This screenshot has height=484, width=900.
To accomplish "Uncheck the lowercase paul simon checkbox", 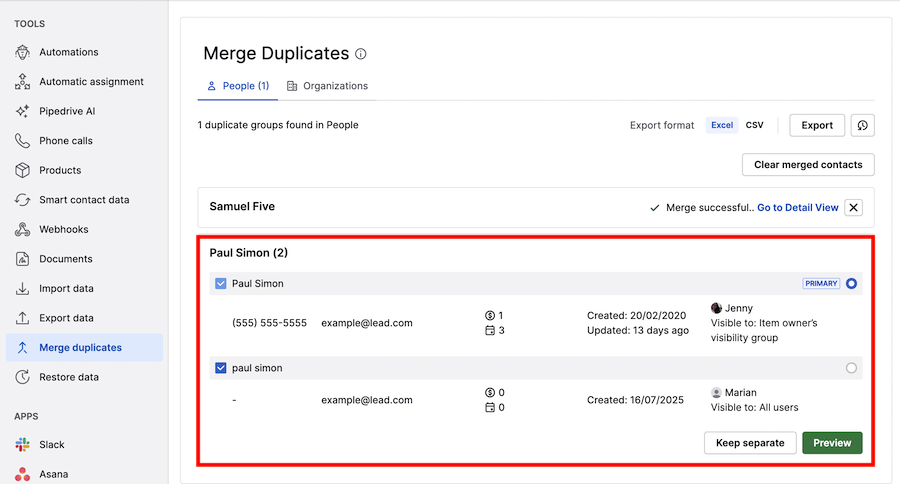I will click(x=220, y=368).
